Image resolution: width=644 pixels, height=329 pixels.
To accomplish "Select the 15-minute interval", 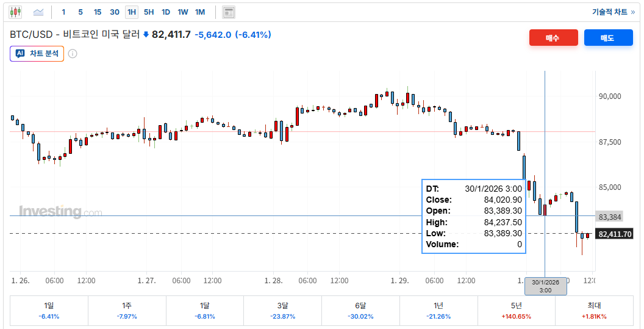I will pyautogui.click(x=98, y=12).
